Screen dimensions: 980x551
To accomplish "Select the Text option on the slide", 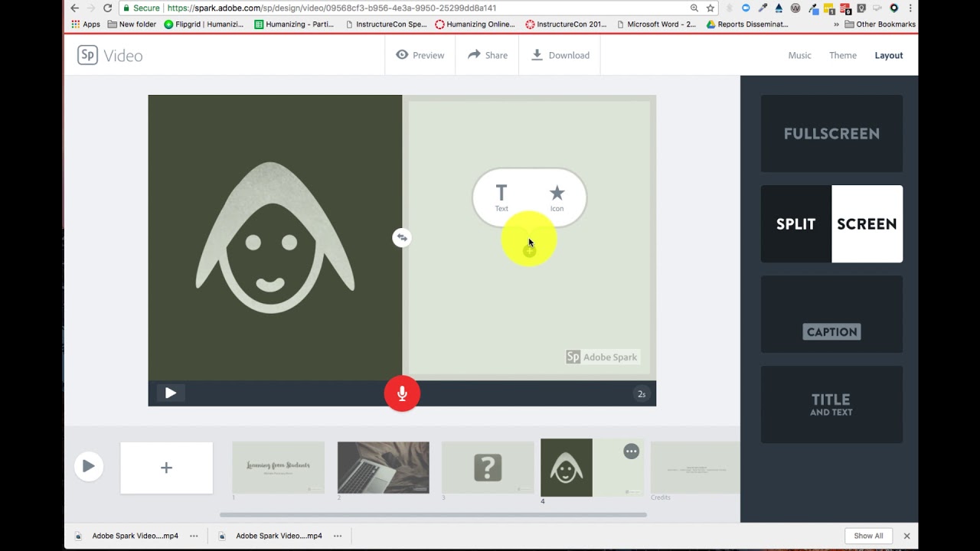I will tap(501, 197).
